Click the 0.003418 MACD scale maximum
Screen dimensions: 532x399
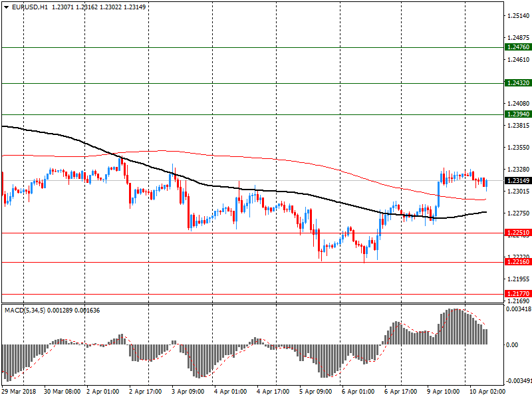[519, 309]
